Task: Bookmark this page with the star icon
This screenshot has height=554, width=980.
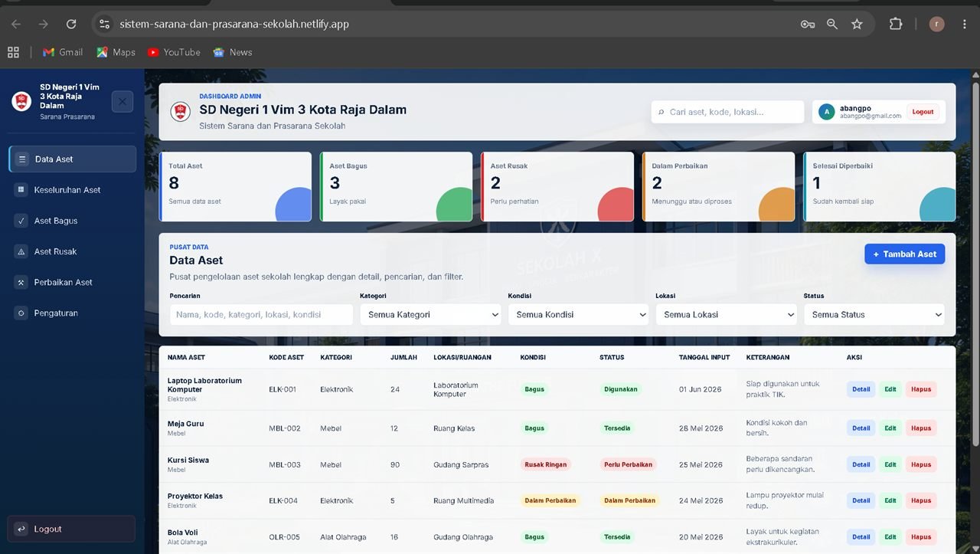Action: [x=857, y=24]
